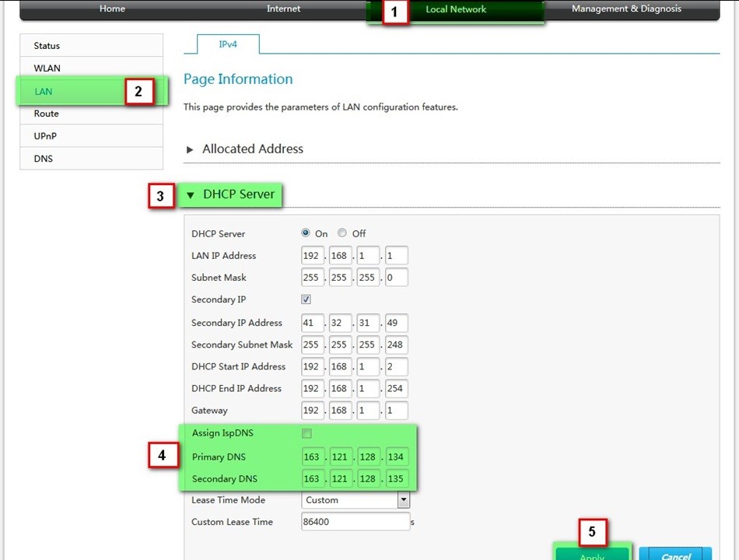Click the Primary DNS first octet field
The height and width of the screenshot is (560, 739).
tap(313, 457)
